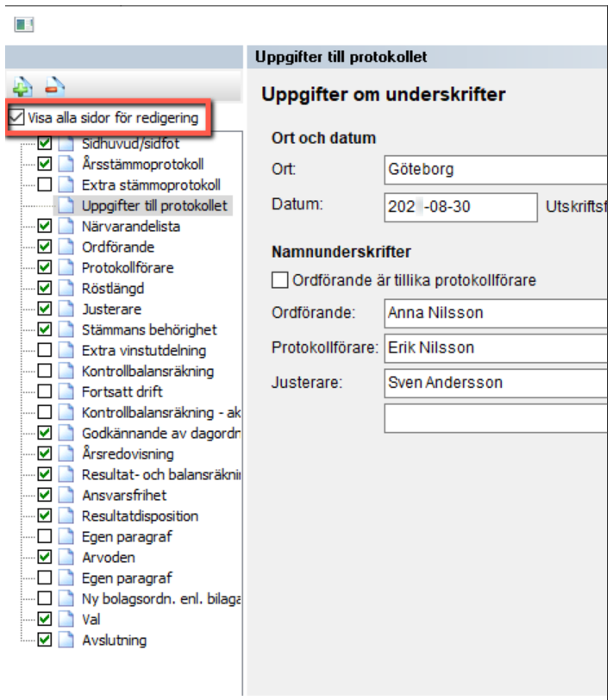Click the Justerare page icon in tree
The height and width of the screenshot is (700, 613).
click(x=66, y=309)
